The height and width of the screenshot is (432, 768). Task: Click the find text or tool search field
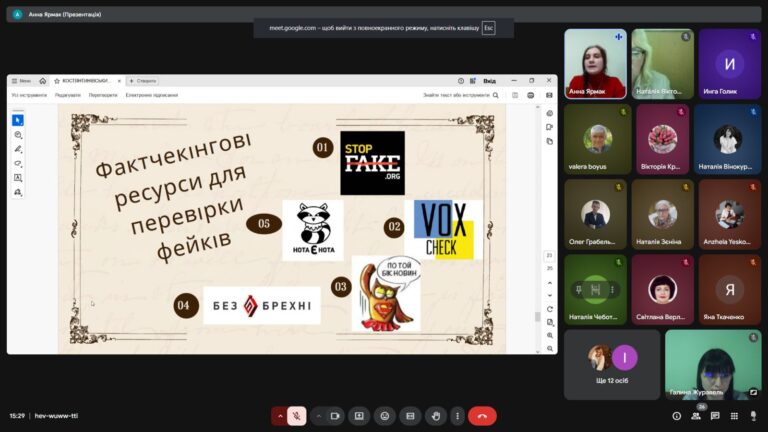tap(460, 95)
